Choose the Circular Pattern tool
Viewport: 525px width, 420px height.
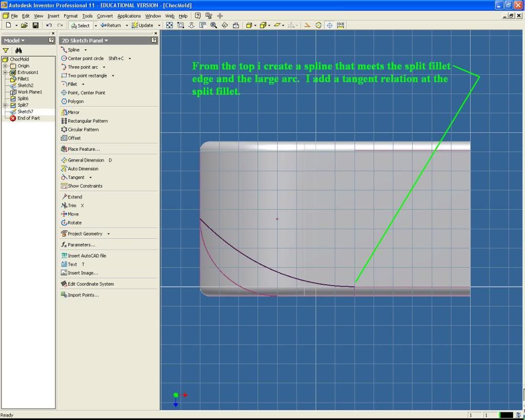[83, 130]
